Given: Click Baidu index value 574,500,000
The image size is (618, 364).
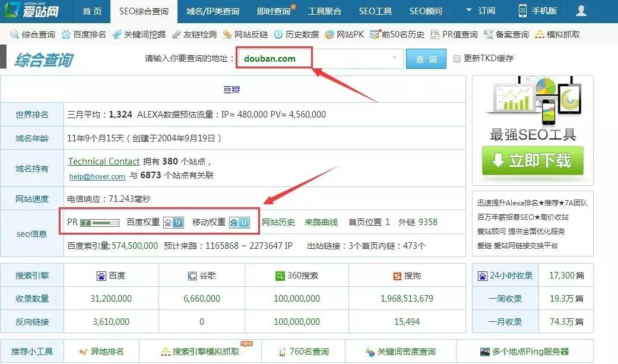Looking at the screenshot, I should (x=135, y=246).
